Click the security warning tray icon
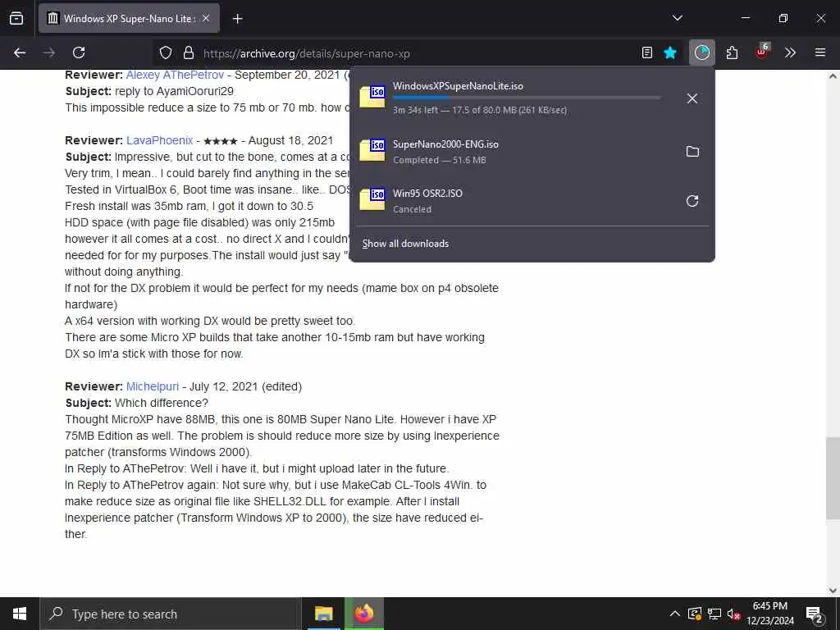The image size is (840, 630). 695,614
